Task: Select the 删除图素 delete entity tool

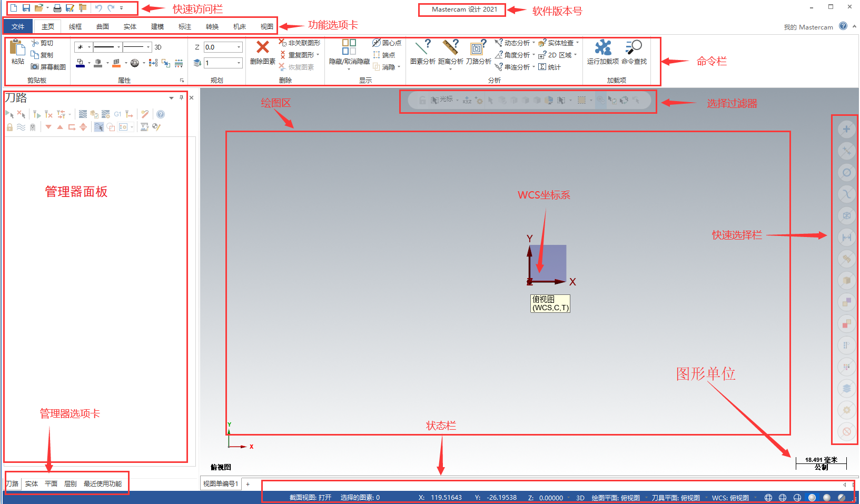Action: [x=262, y=52]
